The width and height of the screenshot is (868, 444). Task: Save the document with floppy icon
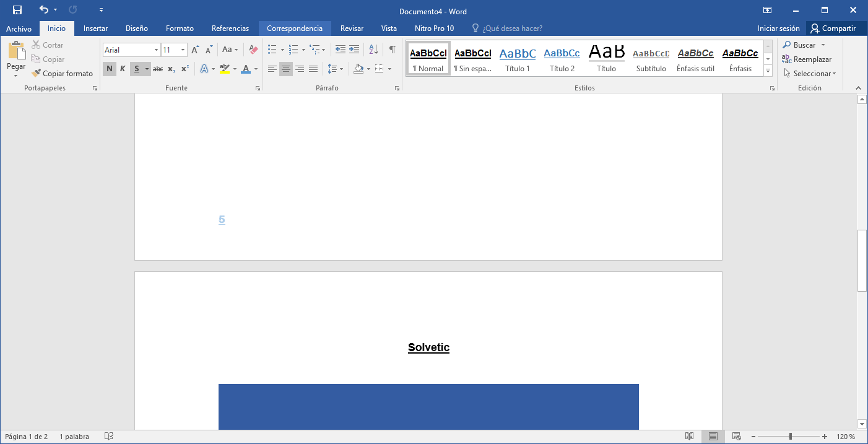(17, 10)
